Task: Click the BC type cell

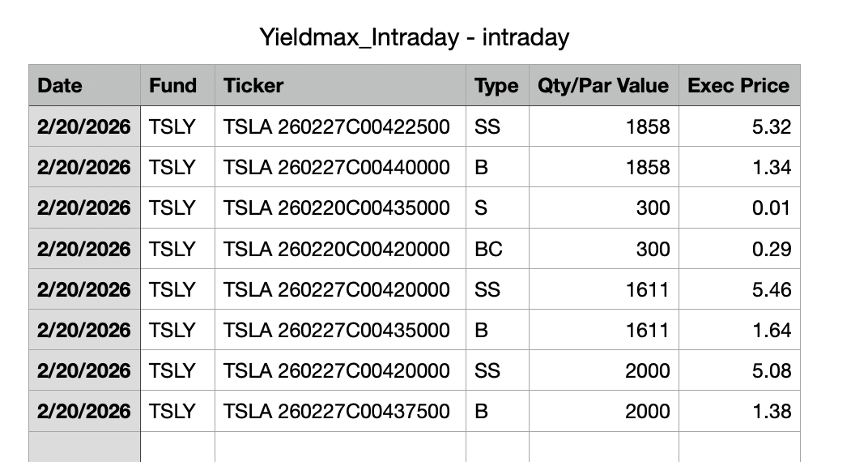Action: click(498, 249)
